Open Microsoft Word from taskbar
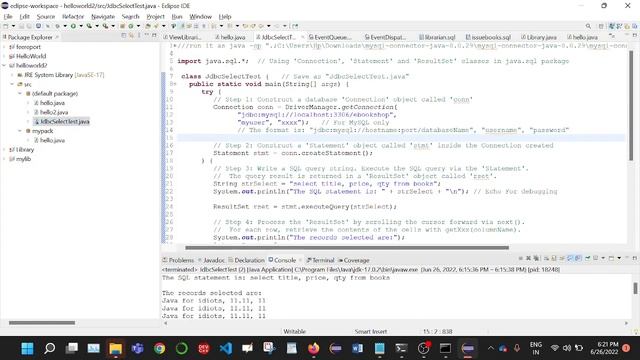 pos(358,348)
